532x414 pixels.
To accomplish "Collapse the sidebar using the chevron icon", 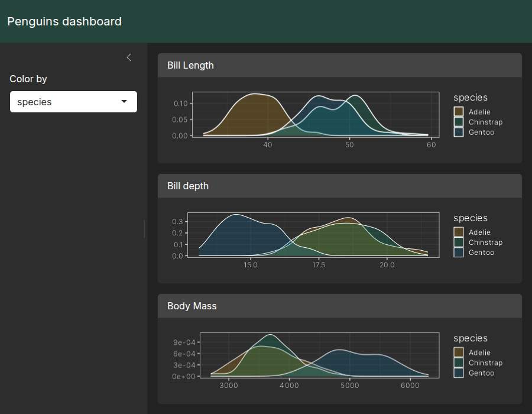I will point(129,57).
